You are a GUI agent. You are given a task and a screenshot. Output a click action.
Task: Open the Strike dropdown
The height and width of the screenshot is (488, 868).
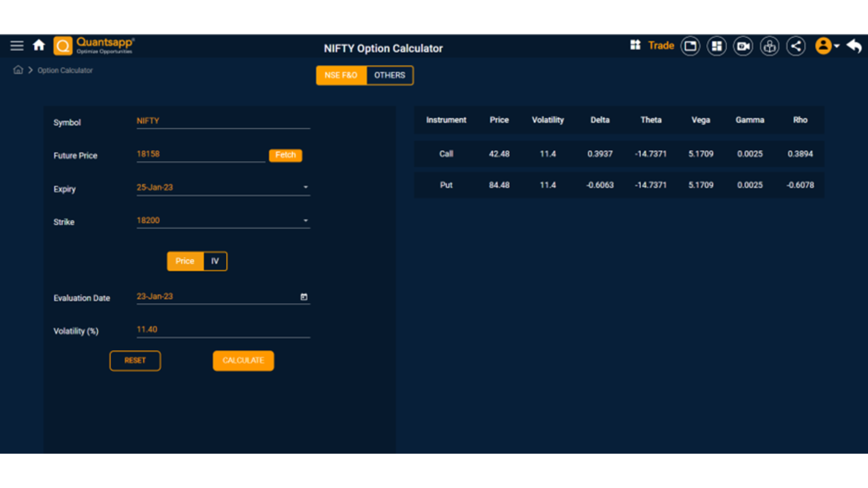pyautogui.click(x=306, y=221)
